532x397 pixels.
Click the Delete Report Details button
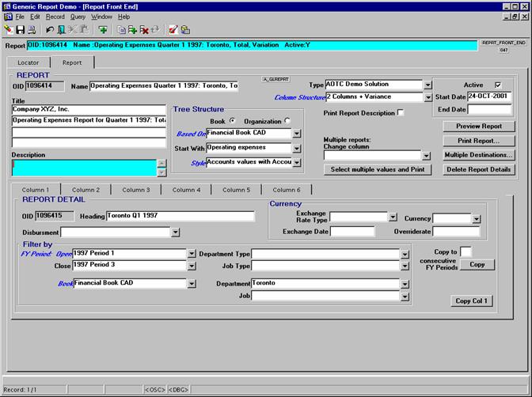[x=479, y=169]
